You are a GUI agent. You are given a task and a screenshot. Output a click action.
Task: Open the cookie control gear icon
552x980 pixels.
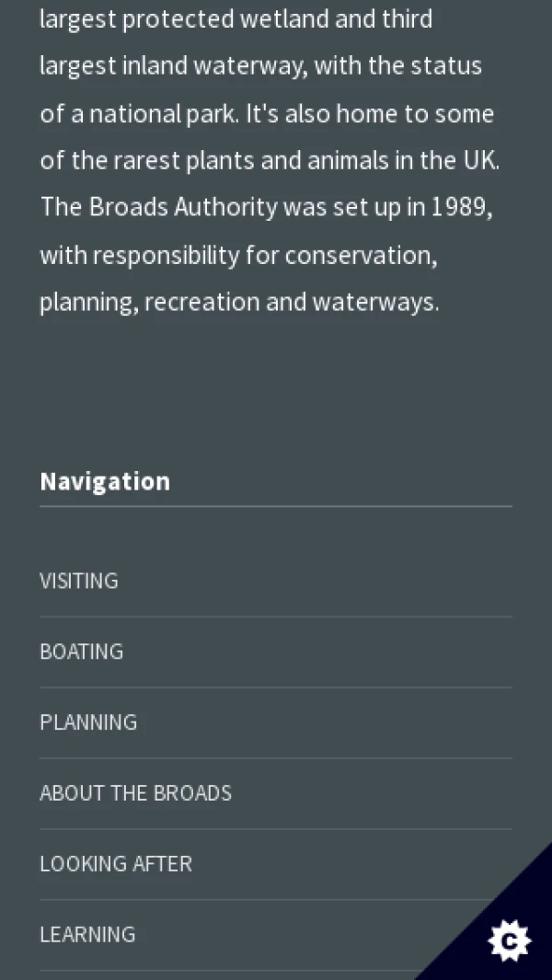[509, 941]
